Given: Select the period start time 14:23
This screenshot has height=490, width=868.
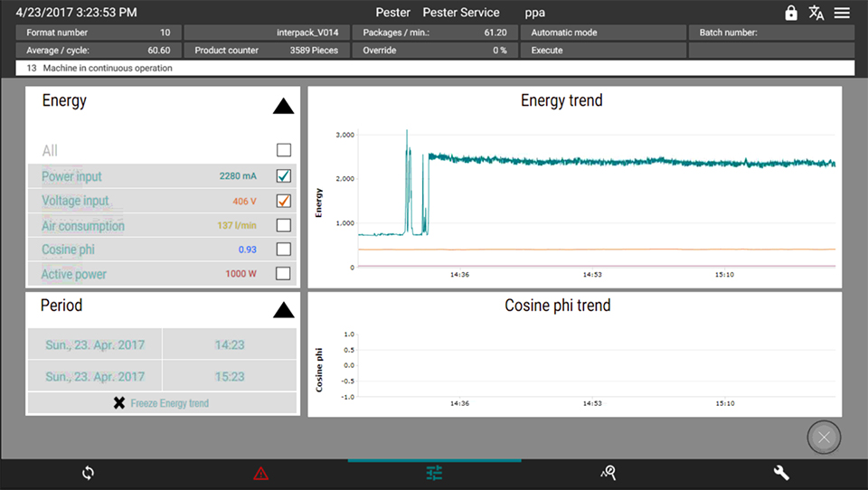Looking at the screenshot, I should point(230,344).
